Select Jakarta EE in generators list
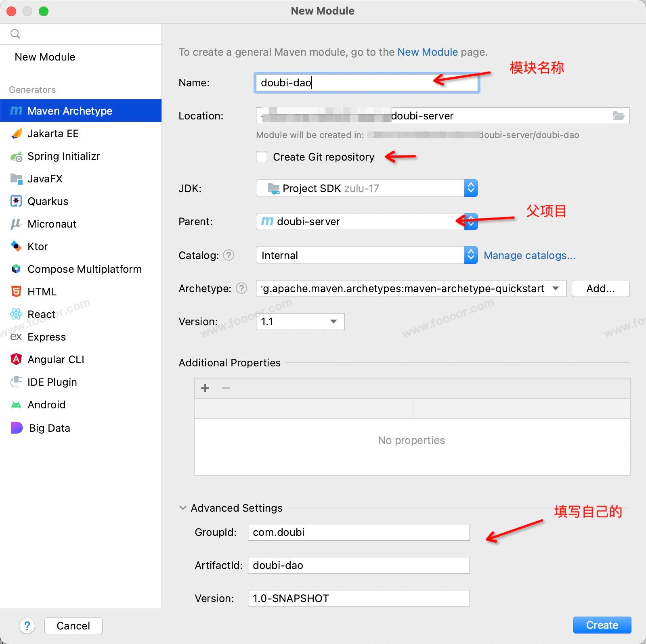 [x=53, y=134]
